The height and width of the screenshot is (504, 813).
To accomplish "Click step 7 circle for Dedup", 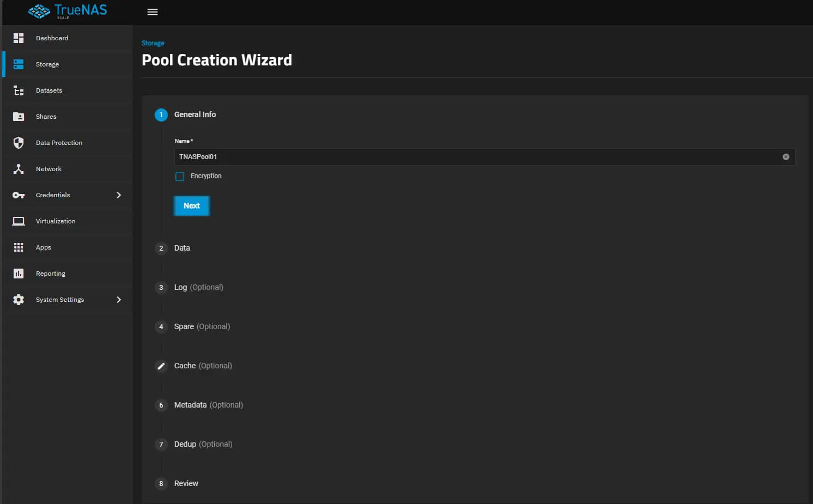I will (x=161, y=445).
